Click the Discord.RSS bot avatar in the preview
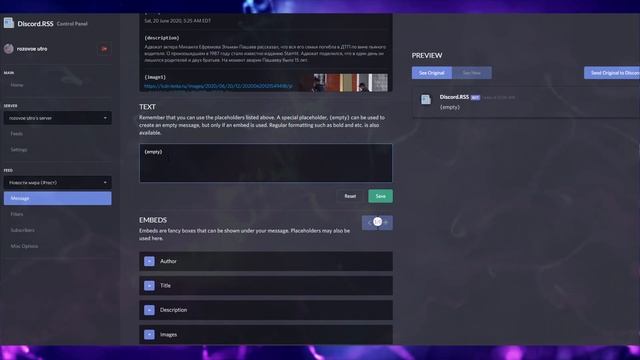 click(426, 100)
